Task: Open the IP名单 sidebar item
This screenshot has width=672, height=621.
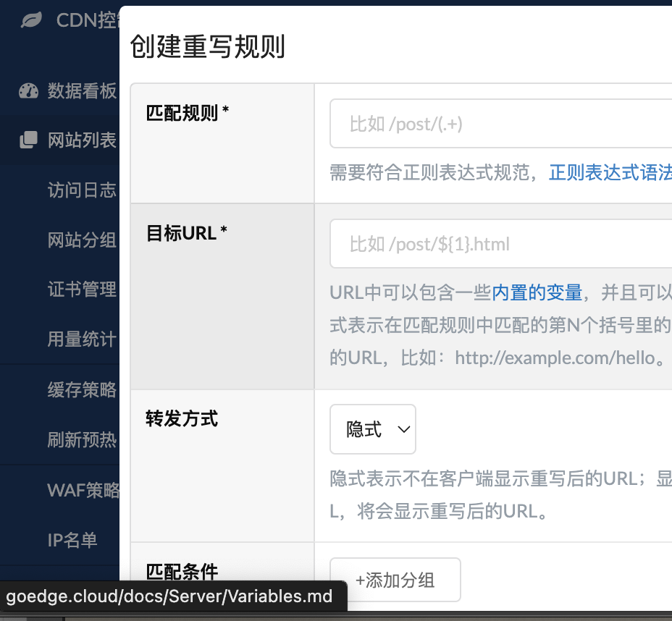Action: coord(72,540)
